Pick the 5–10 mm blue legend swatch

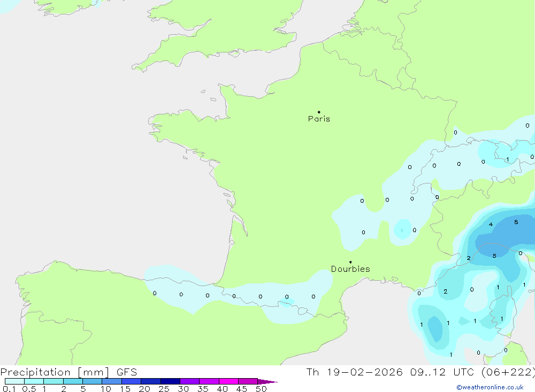[93, 381]
